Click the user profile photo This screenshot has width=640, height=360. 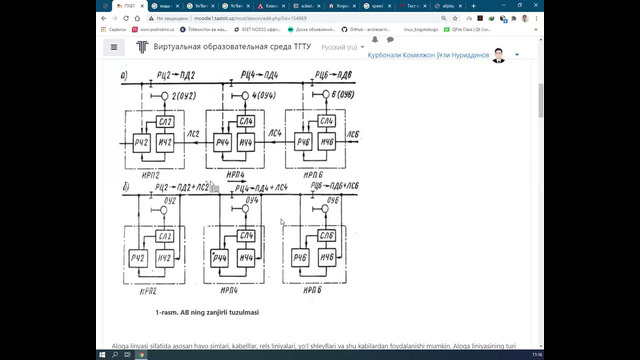tap(498, 55)
